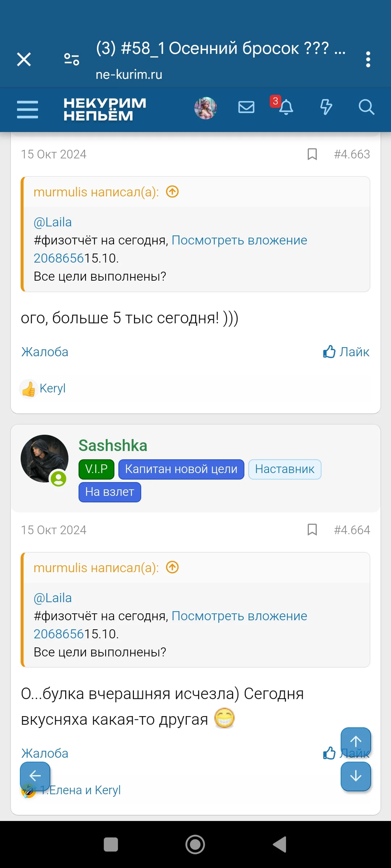Open browser site settings icon
The width and height of the screenshot is (391, 868).
[72, 59]
